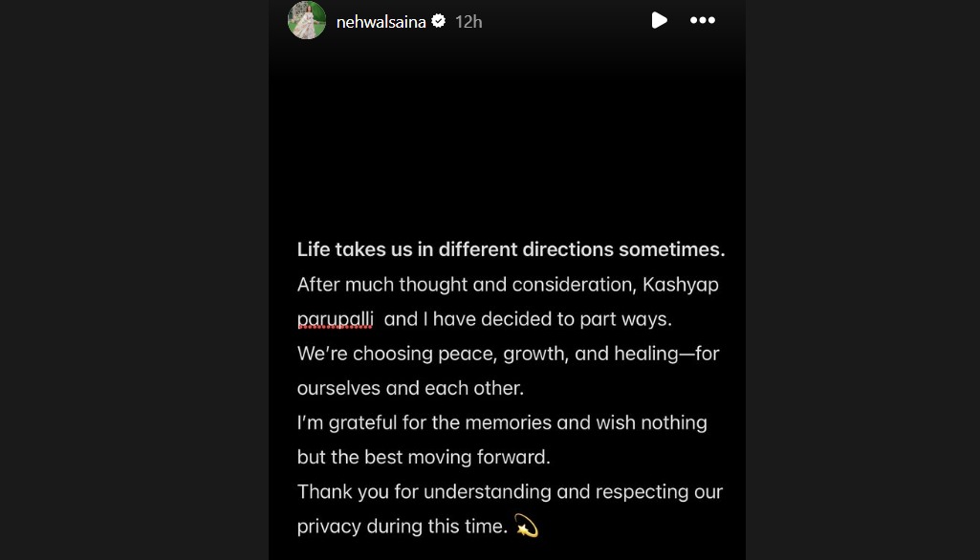The width and height of the screenshot is (980, 560).
Task: Click the red-underlined word parupalli
Action: coord(335,319)
